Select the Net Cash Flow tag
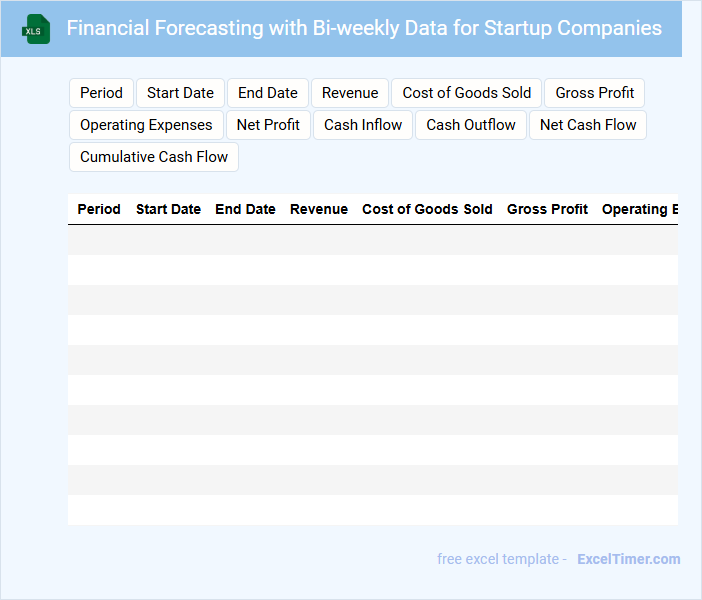702x600 pixels. pos(588,125)
